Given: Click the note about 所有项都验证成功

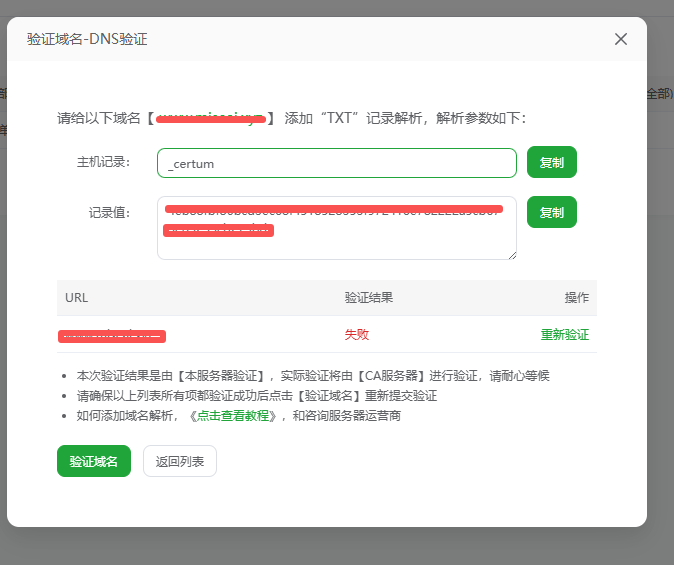Looking at the screenshot, I should tap(257, 396).
